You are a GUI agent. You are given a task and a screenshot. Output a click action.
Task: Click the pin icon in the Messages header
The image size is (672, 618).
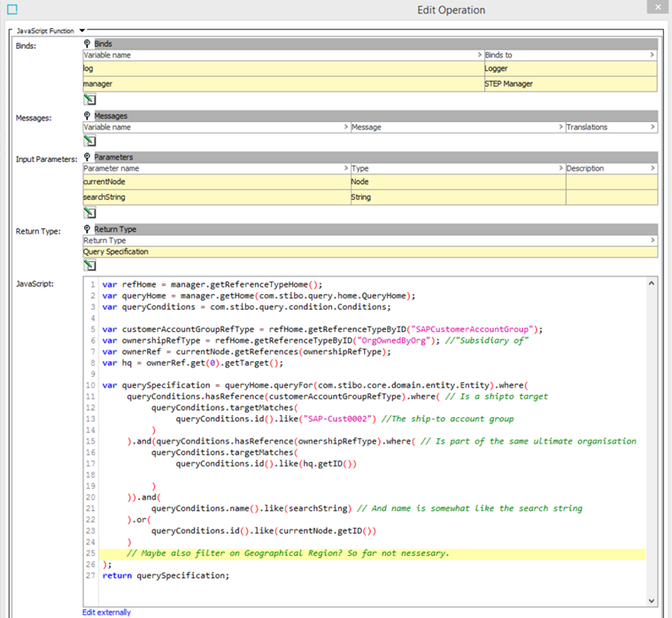pyautogui.click(x=88, y=115)
